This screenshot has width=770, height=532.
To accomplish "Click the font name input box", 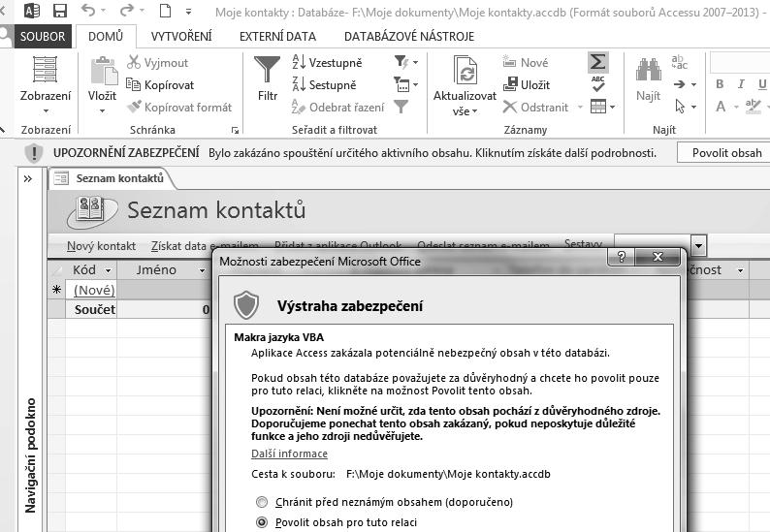I will pyautogui.click(x=740, y=62).
